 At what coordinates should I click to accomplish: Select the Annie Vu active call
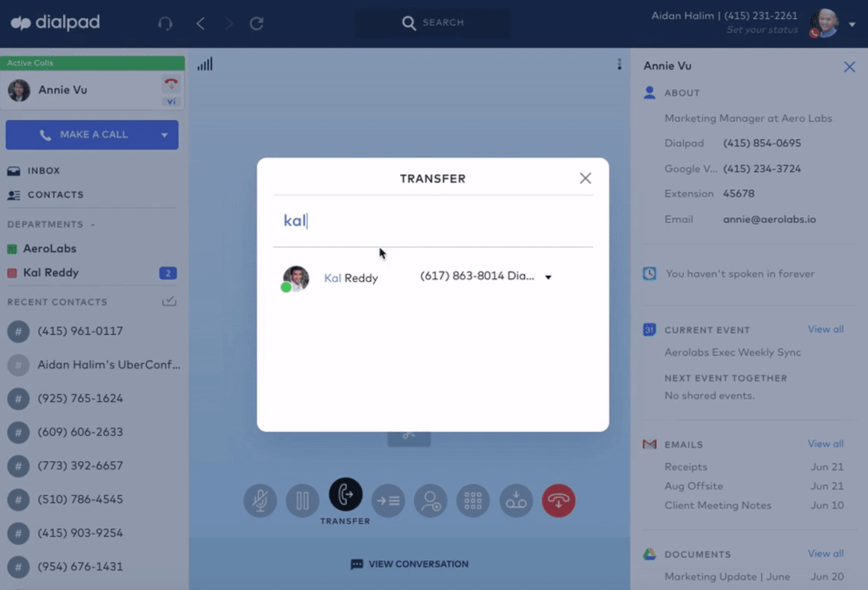pos(92,90)
